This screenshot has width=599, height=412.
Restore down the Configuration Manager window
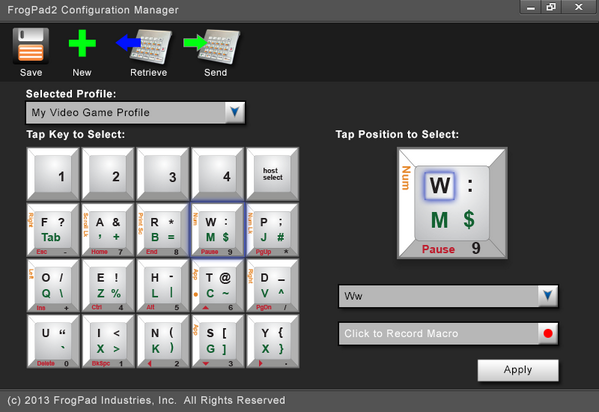tap(551, 7)
